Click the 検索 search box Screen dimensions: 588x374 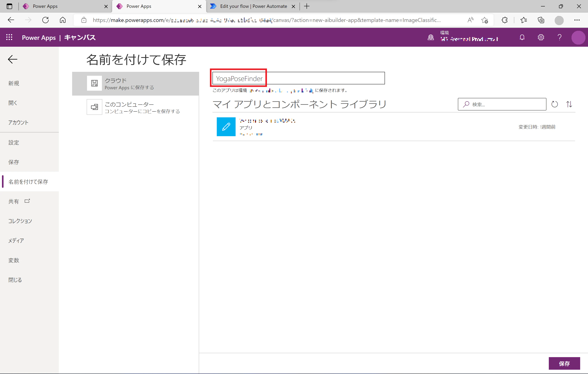point(502,104)
